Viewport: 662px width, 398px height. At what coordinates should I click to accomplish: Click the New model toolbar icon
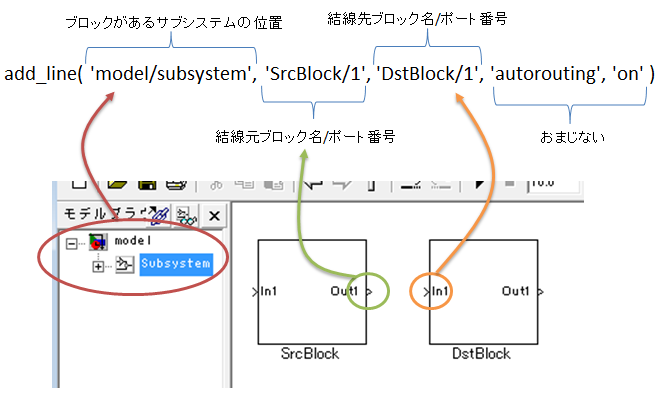click(79, 184)
